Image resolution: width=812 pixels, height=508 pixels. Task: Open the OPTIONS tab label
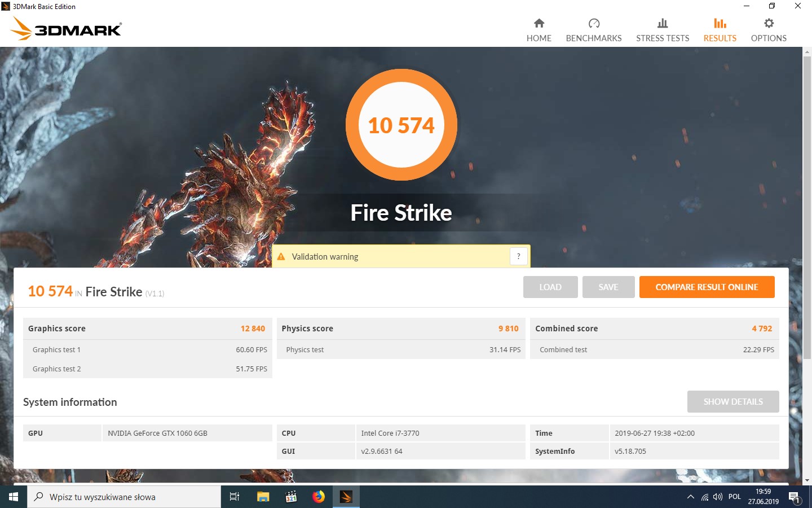[x=769, y=38]
